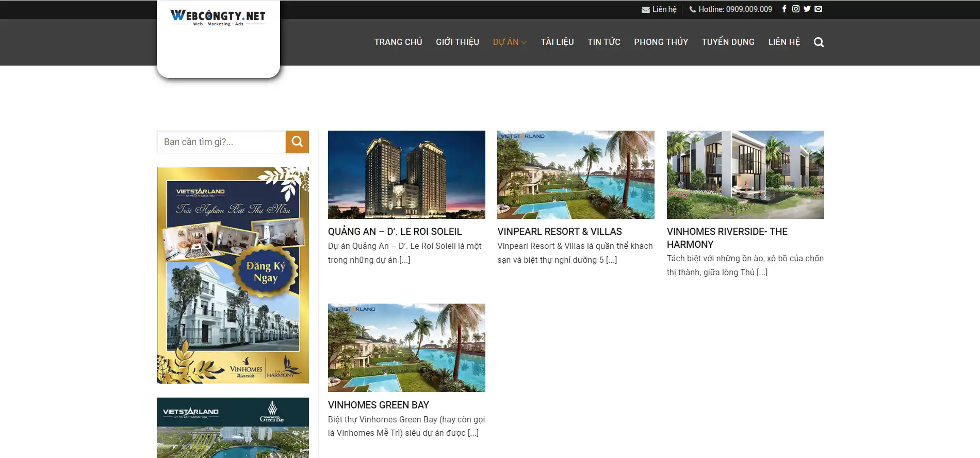Open Quảng An – D'. Le Roi Soleil title
Viewport: 980px width, 458px height.
point(395,232)
